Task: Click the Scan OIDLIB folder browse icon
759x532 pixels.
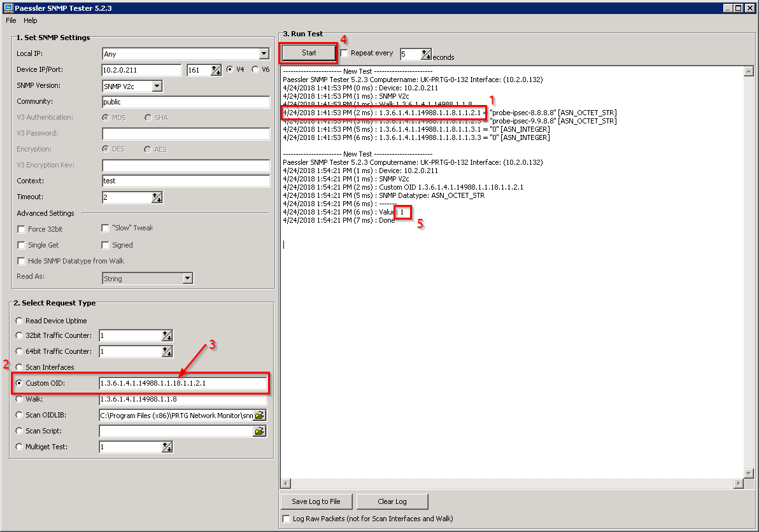Action: point(259,416)
